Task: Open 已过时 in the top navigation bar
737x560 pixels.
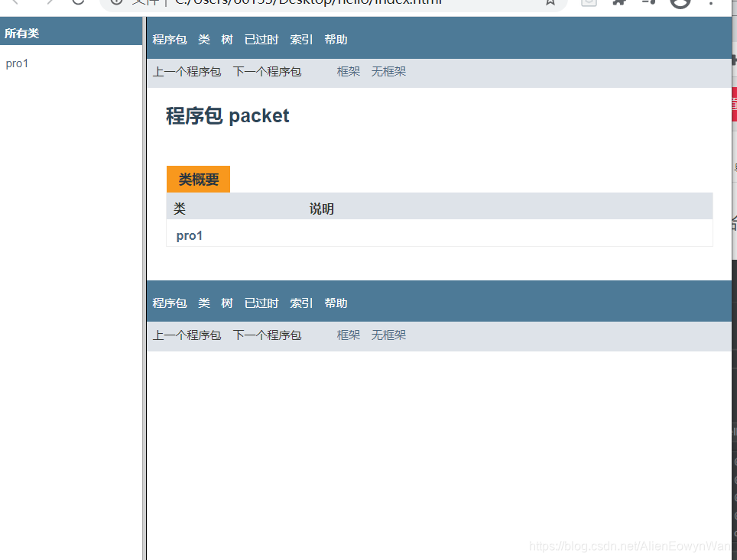Action: point(261,40)
